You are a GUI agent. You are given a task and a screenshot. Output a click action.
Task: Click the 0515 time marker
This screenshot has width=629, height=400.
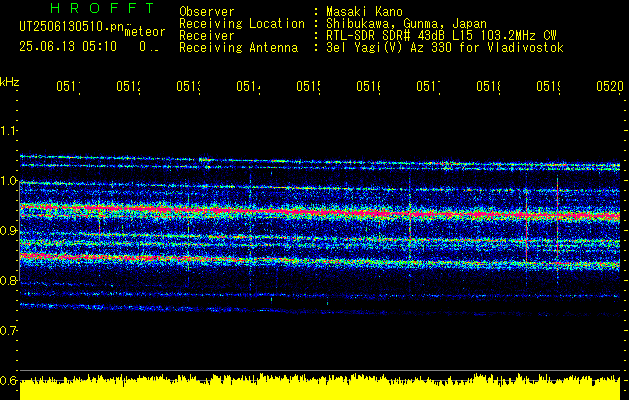tap(308, 86)
